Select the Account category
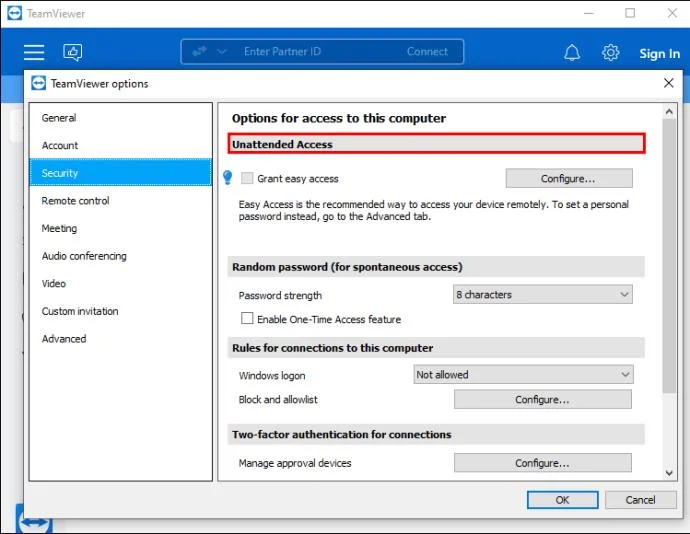Image resolution: width=690 pixels, height=534 pixels. [x=121, y=145]
